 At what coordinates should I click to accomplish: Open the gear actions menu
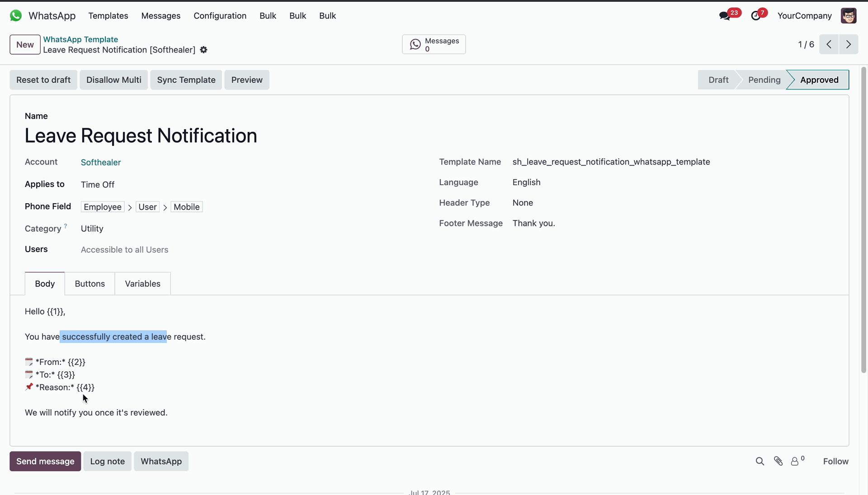pos(204,50)
